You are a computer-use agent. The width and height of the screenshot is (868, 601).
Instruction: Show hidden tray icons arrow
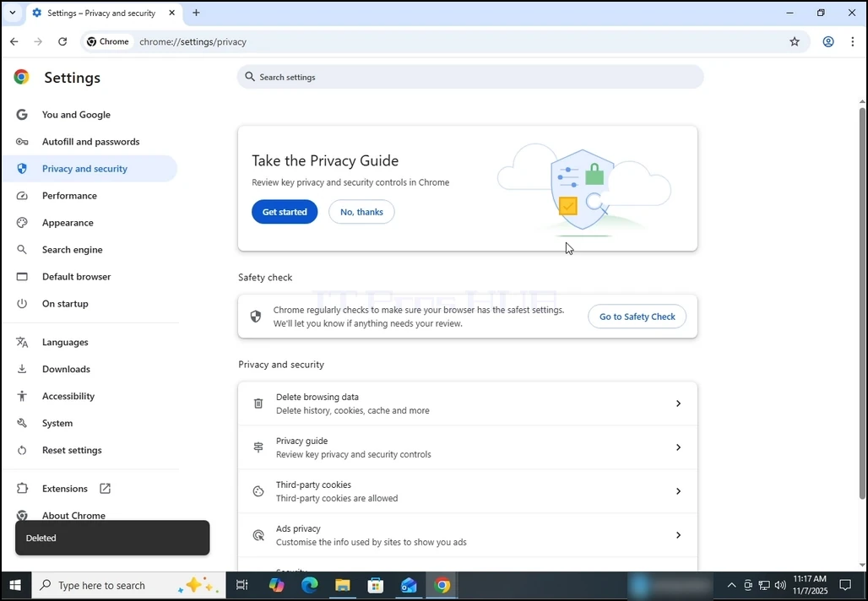[x=731, y=586]
